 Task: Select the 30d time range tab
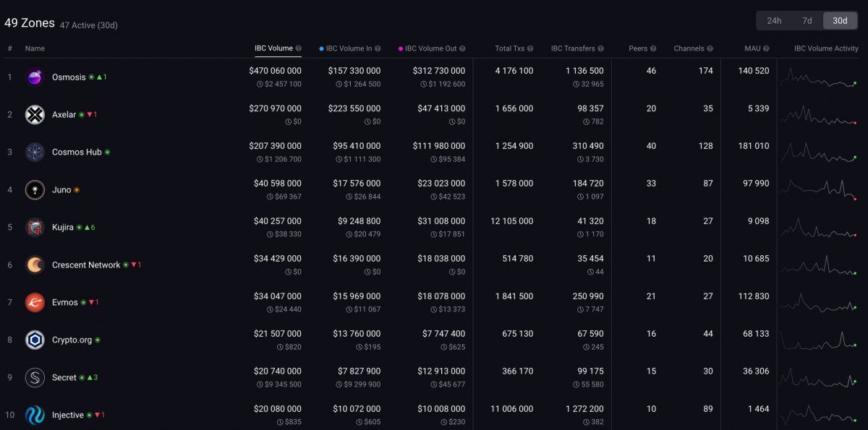tap(840, 20)
